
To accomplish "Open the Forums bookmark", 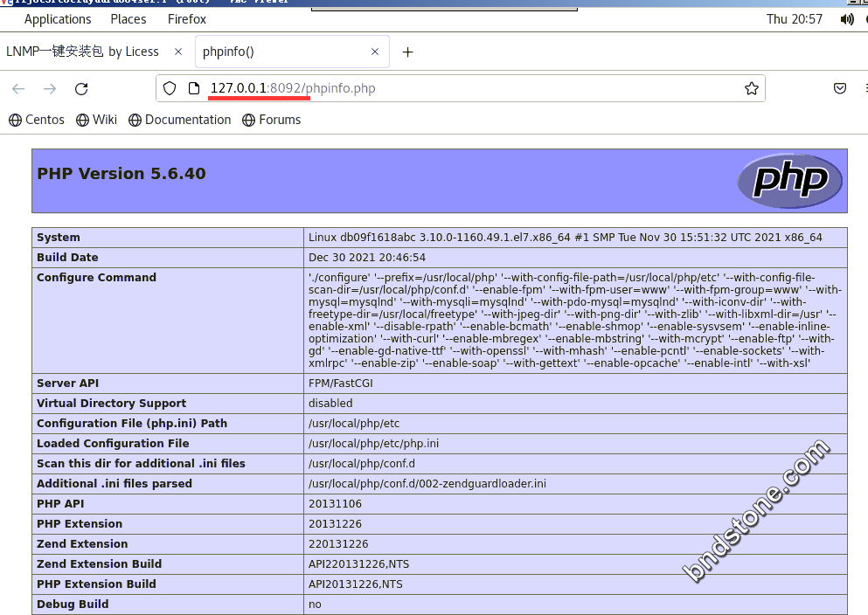I will (x=271, y=120).
